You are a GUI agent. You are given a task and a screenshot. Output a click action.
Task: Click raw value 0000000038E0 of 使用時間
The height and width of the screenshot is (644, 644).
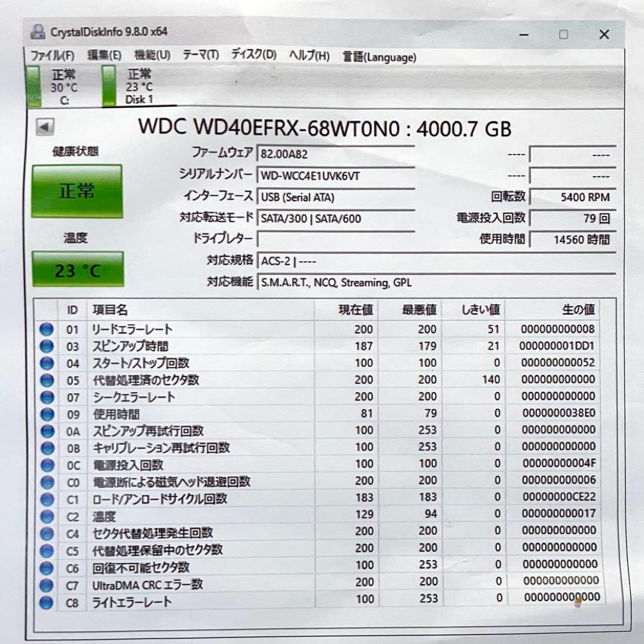point(559,413)
